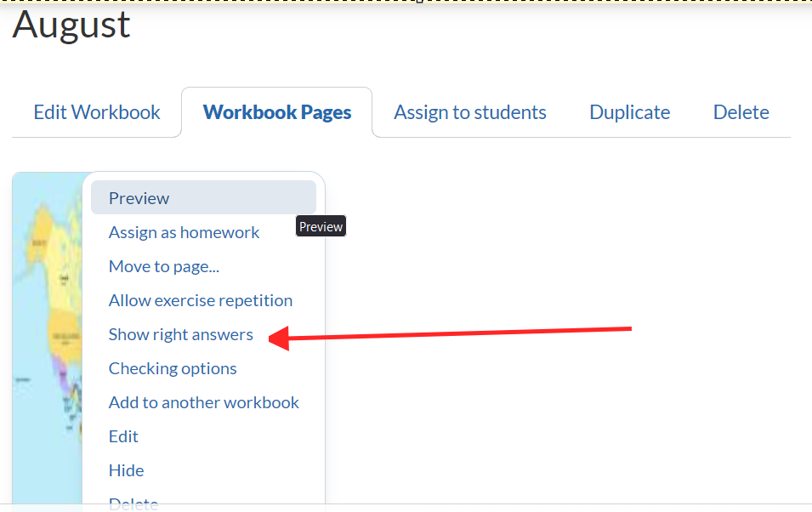Select Assign as homework option
The height and width of the screenshot is (512, 812).
(x=185, y=232)
